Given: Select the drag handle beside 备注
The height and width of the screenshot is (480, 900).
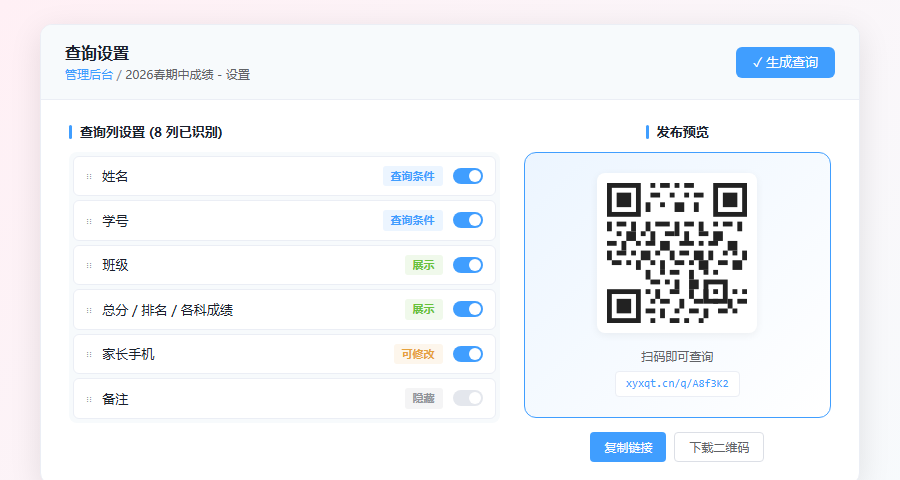Looking at the screenshot, I should 89,399.
